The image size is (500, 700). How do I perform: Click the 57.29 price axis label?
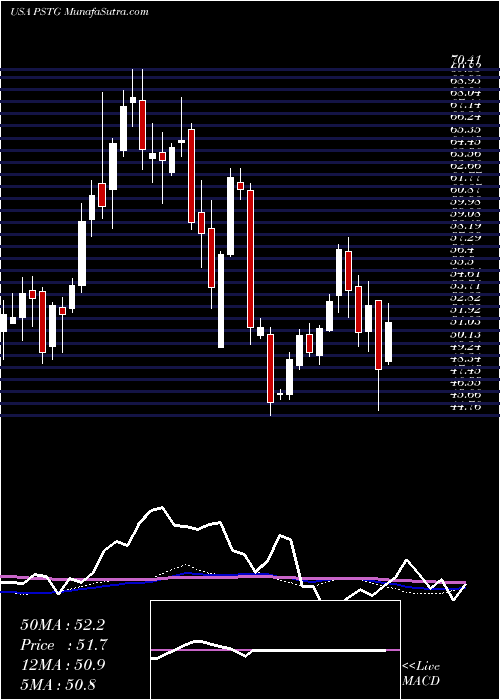(x=466, y=238)
